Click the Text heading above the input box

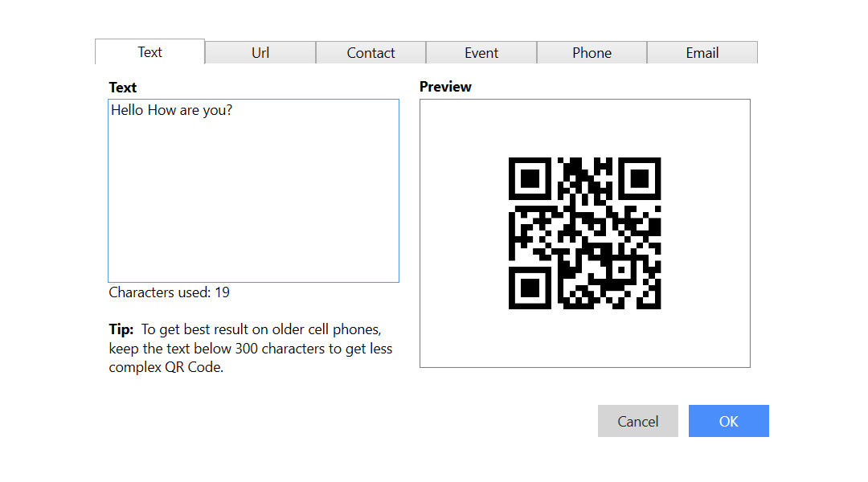point(122,87)
